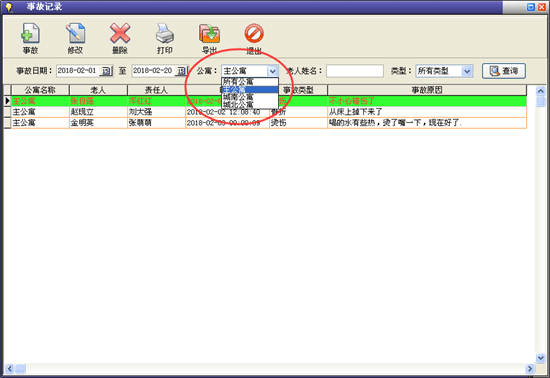Screen dimensions: 550x378
Task: Click the 导出 export icon
Action: pos(209,34)
